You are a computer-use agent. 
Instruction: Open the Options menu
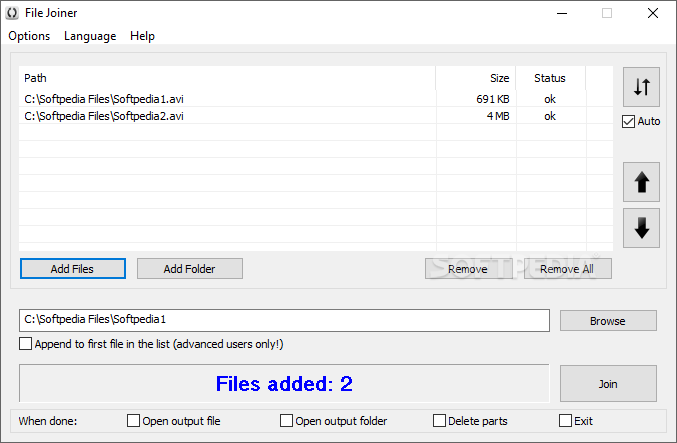pyautogui.click(x=29, y=36)
